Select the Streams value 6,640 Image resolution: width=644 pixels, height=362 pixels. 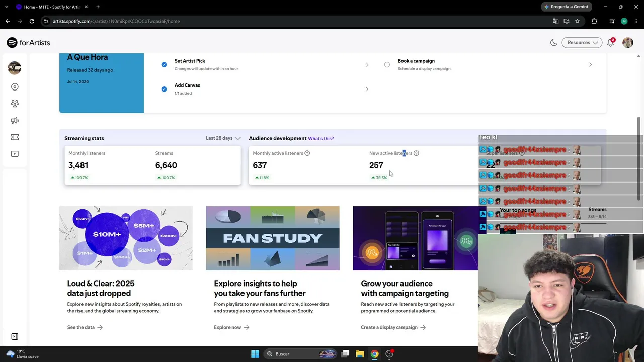click(166, 165)
